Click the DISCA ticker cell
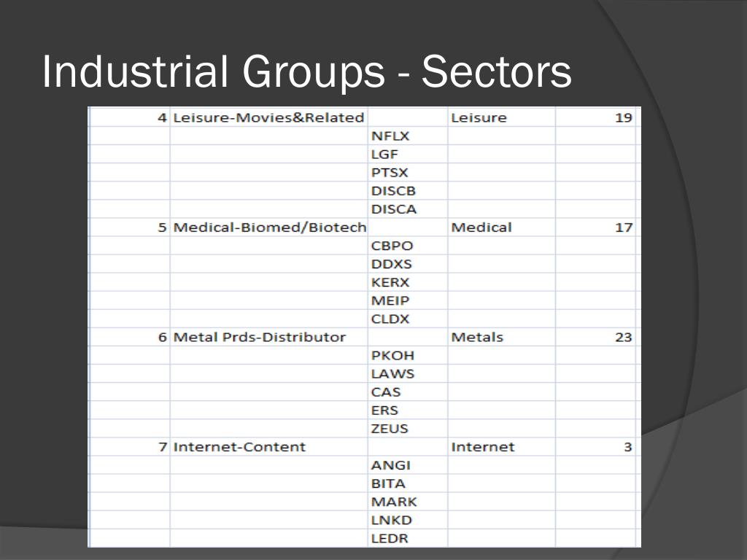 (408, 209)
